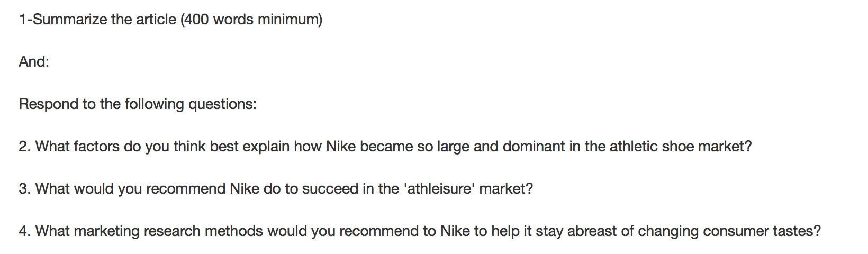Click the number '4.' of the fourth question
The width and height of the screenshot is (868, 254).
[x=25, y=231]
